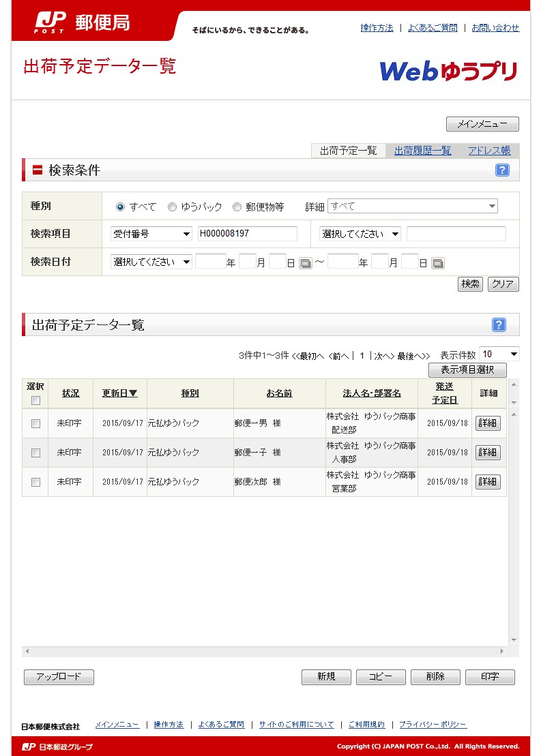
Task: Open the 詳細 type dropdown showing すべて
Action: (x=412, y=207)
